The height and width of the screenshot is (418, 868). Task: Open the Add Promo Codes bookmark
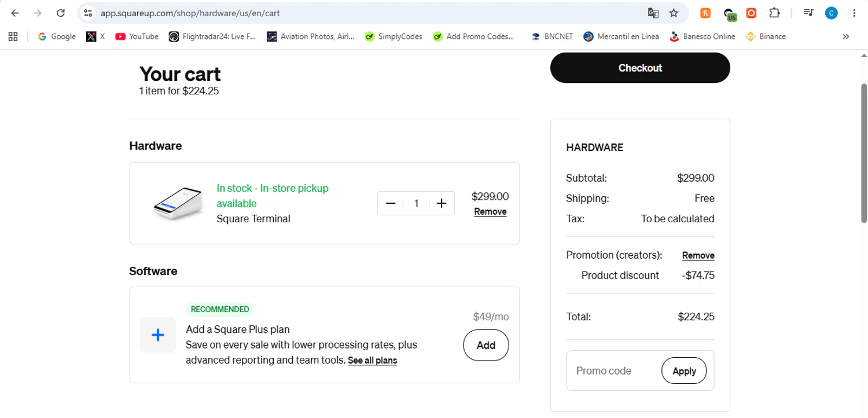473,36
